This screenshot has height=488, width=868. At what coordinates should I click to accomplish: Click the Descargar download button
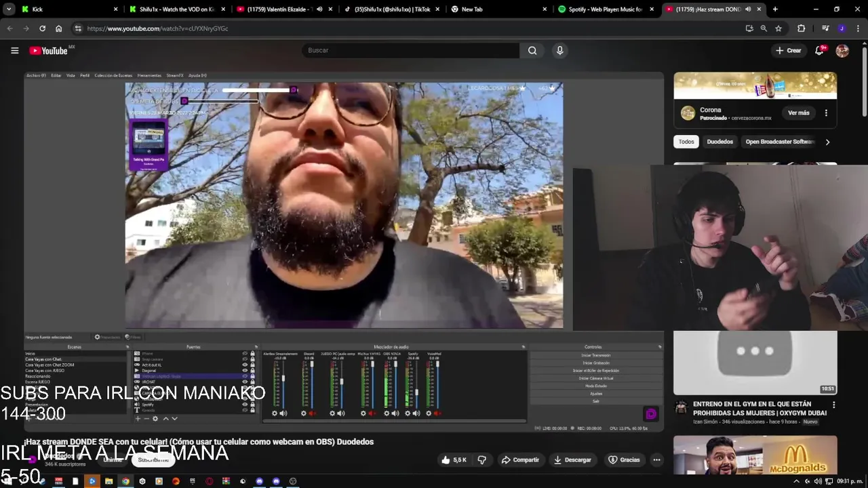[572, 460]
